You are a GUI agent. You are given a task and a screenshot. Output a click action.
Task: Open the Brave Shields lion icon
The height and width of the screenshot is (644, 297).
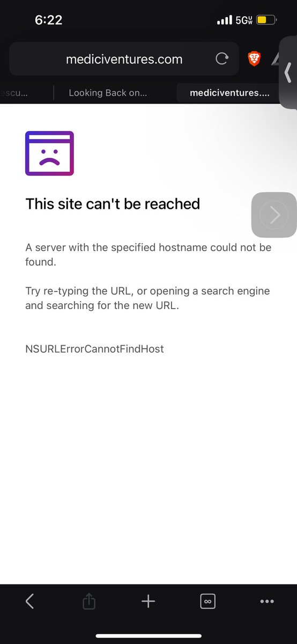tap(254, 58)
